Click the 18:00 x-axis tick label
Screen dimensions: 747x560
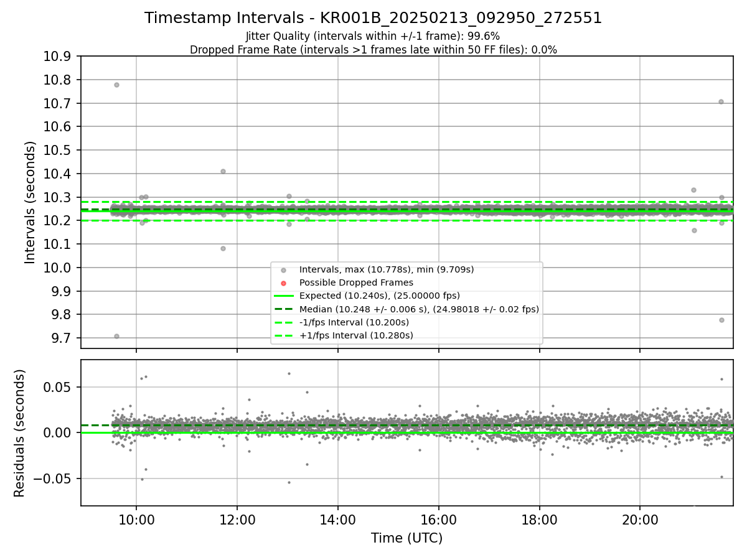tap(539, 520)
